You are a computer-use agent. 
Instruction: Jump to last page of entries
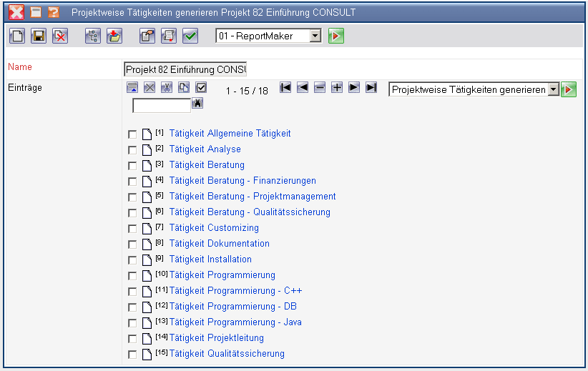point(371,87)
